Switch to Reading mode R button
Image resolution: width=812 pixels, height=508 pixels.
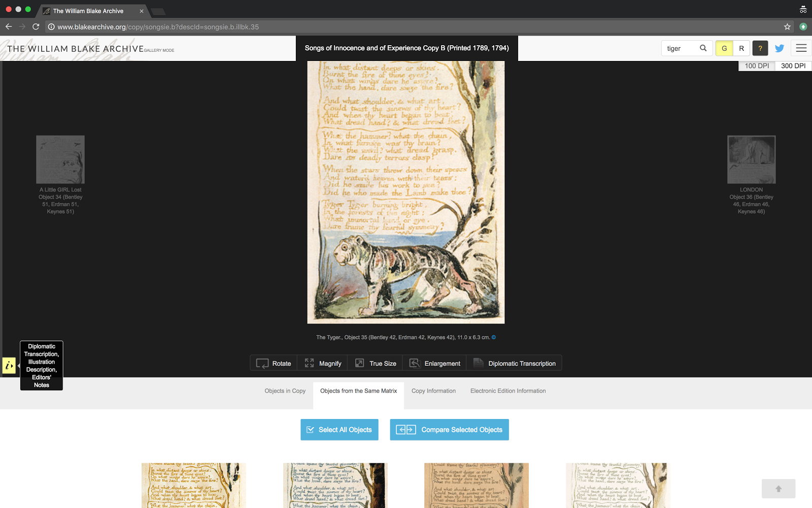(x=741, y=48)
